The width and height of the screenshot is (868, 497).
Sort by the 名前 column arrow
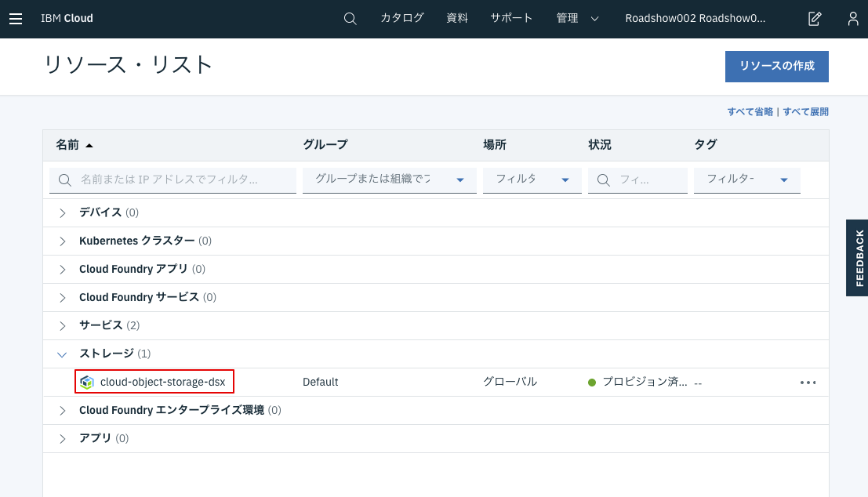click(x=89, y=146)
